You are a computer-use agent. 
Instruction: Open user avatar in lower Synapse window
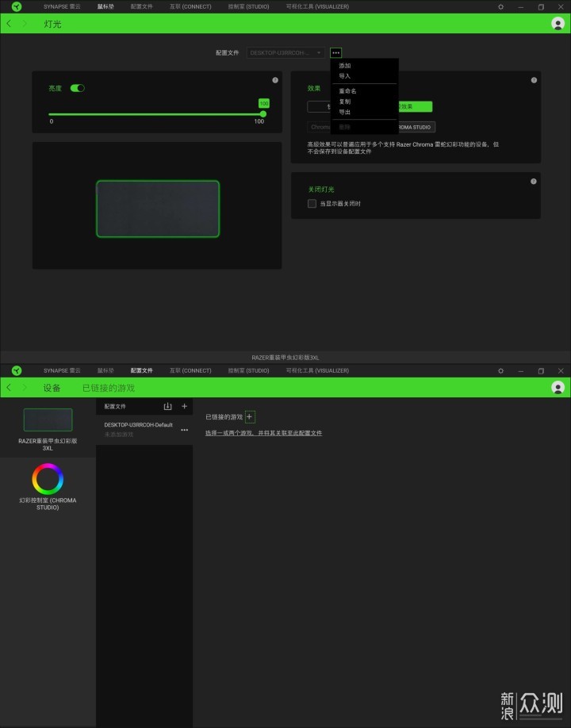pos(558,387)
